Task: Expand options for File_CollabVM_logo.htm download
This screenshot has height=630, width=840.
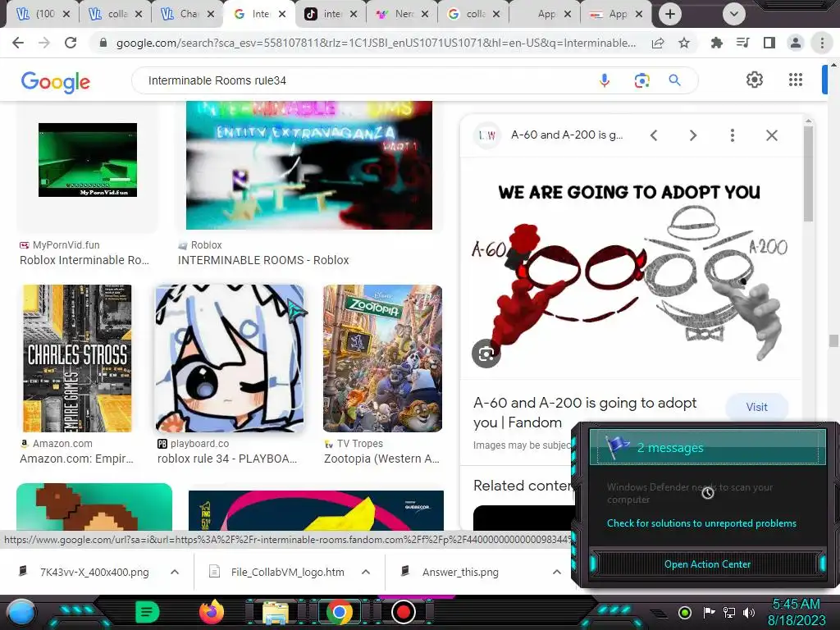Action: [366, 572]
